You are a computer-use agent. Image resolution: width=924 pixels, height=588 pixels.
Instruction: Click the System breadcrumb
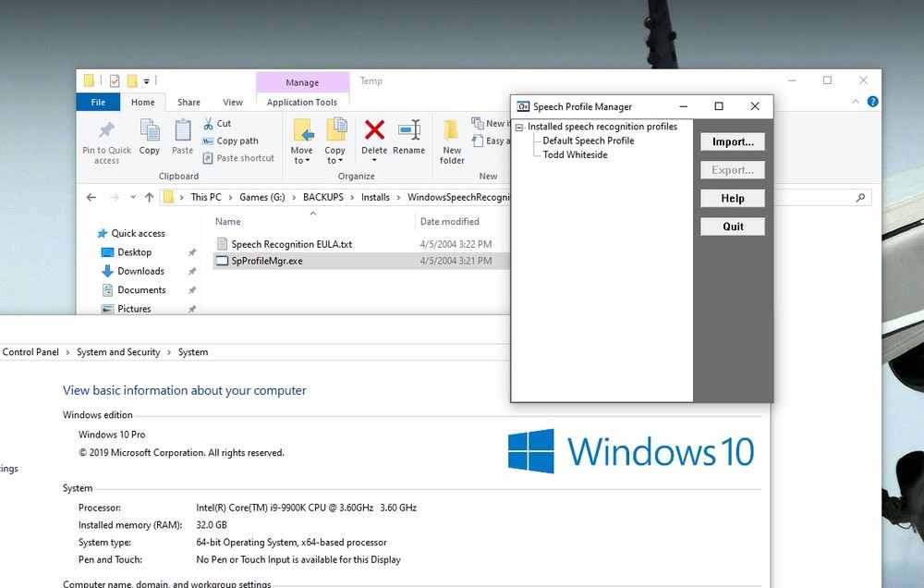coord(193,352)
